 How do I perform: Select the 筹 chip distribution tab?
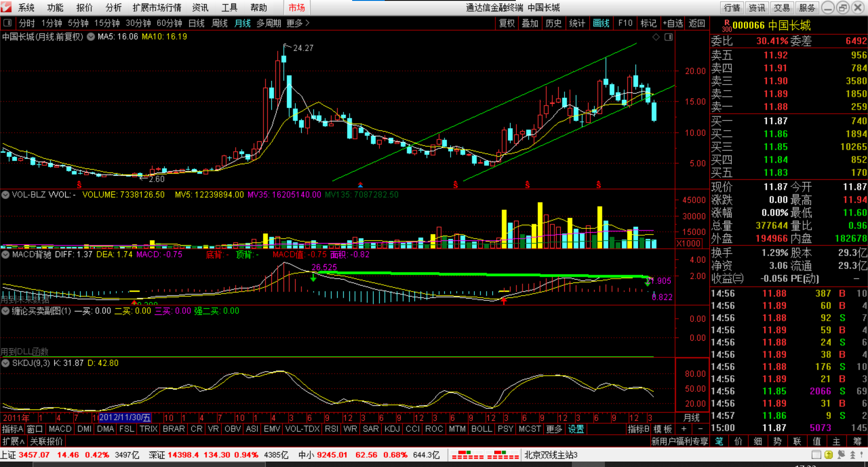(857, 441)
